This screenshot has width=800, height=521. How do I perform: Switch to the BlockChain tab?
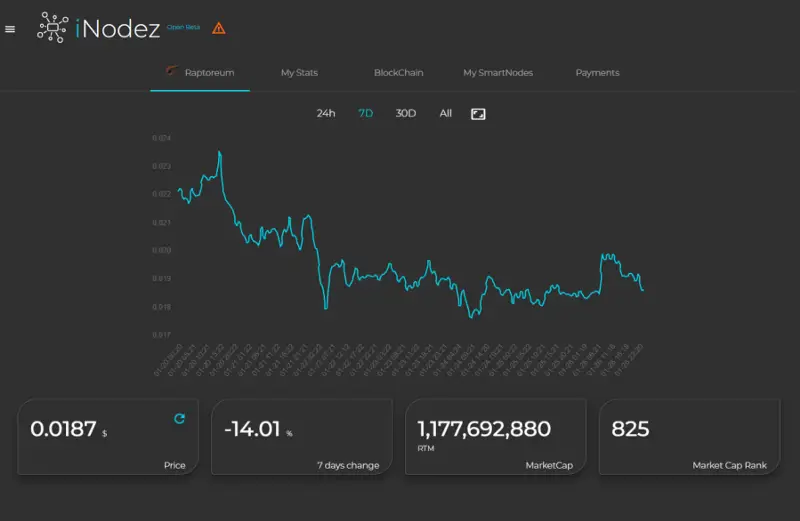click(x=398, y=73)
